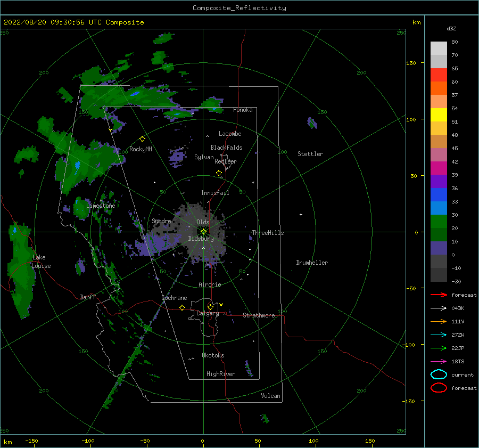The width and height of the screenshot is (479, 448).
Task: Click the dark green 20-10 dBZ swatch
Action: coord(439,234)
